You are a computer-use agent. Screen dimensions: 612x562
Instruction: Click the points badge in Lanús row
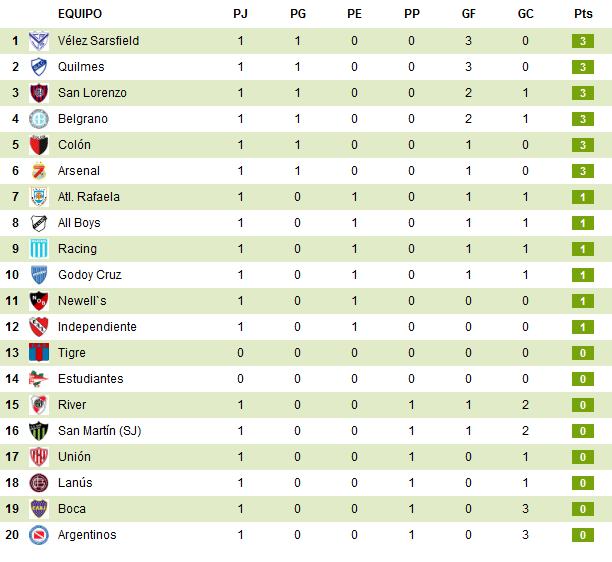583,483
